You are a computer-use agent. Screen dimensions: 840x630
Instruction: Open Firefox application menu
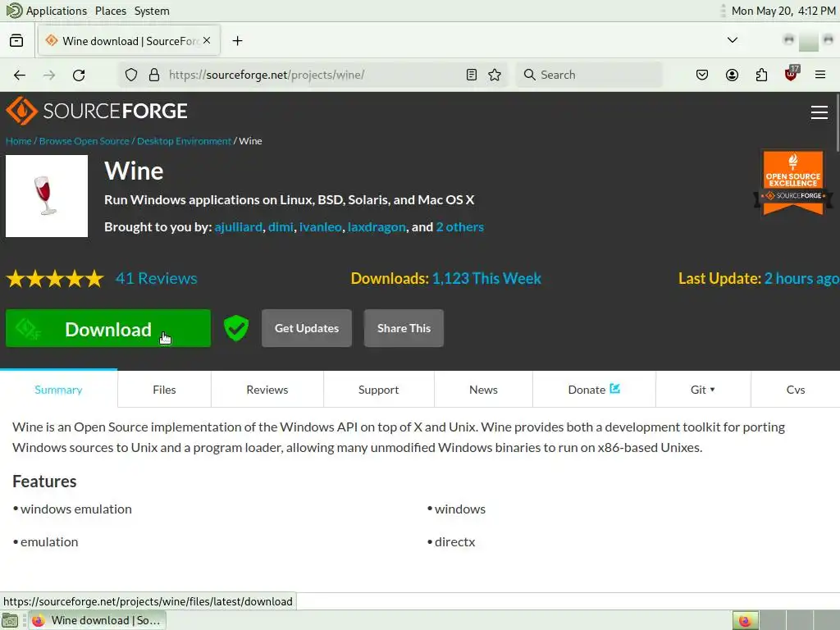[820, 75]
